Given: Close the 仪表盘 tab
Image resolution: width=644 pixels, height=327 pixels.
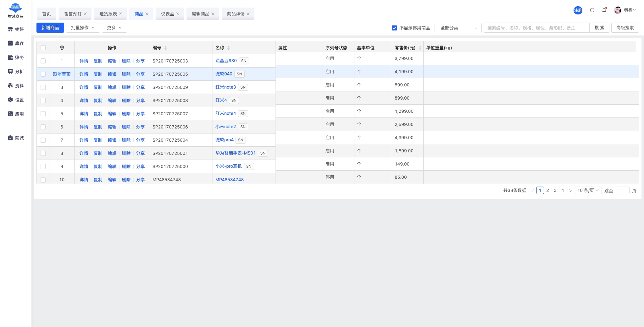Looking at the screenshot, I should click(178, 14).
